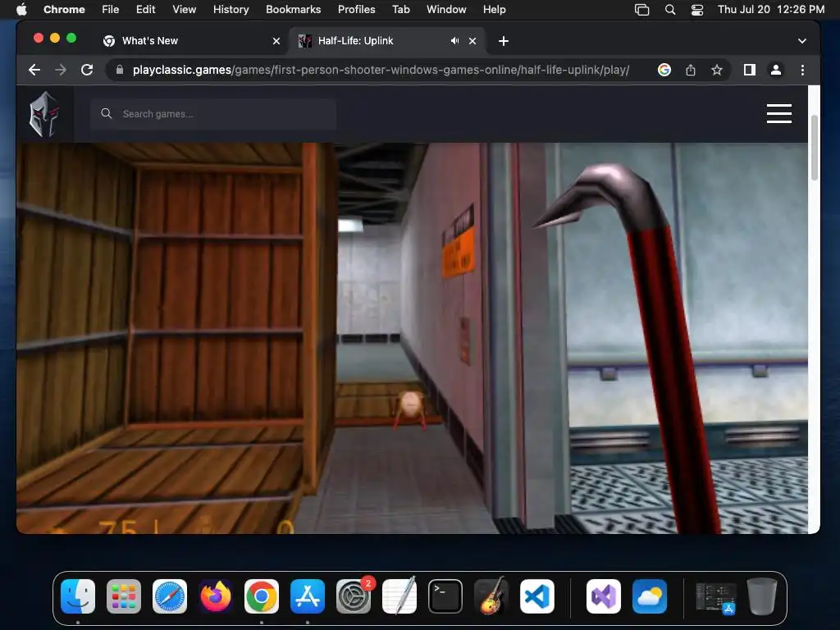The image size is (840, 630).
Task: Launch Firefox from the Dock
Action: pyautogui.click(x=216, y=596)
